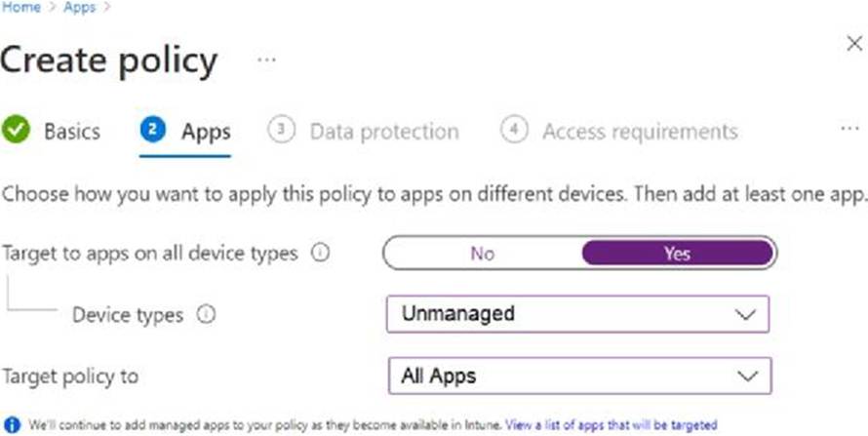Navigate to Home in the breadcrumb

pos(20,7)
